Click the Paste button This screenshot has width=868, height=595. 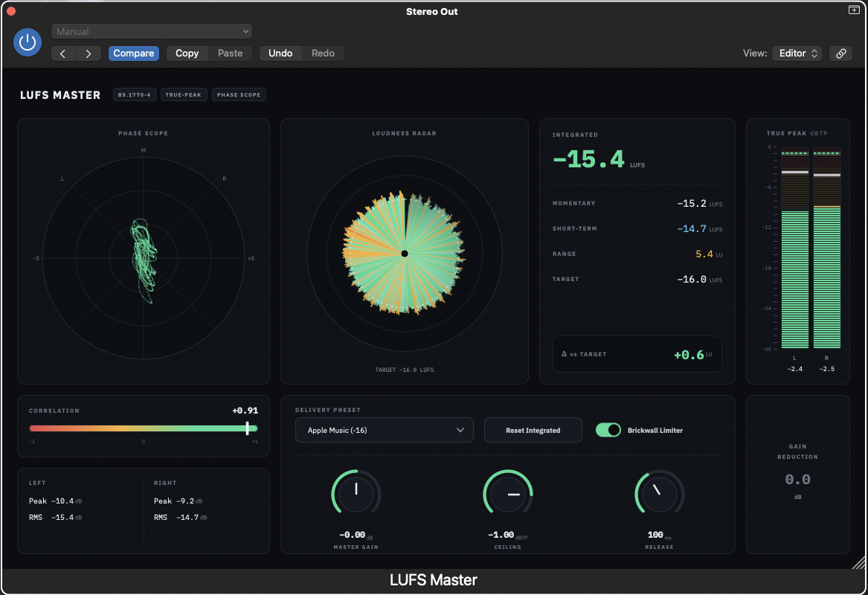point(231,53)
